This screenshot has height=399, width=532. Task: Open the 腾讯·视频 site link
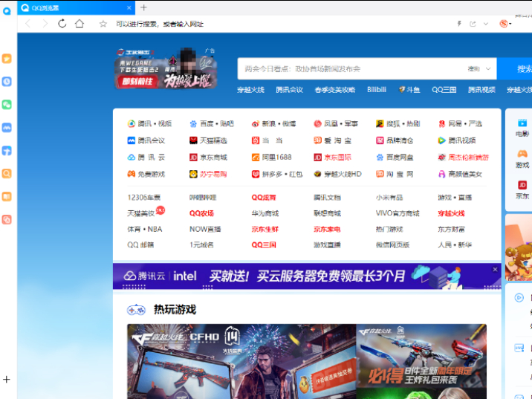coord(149,124)
